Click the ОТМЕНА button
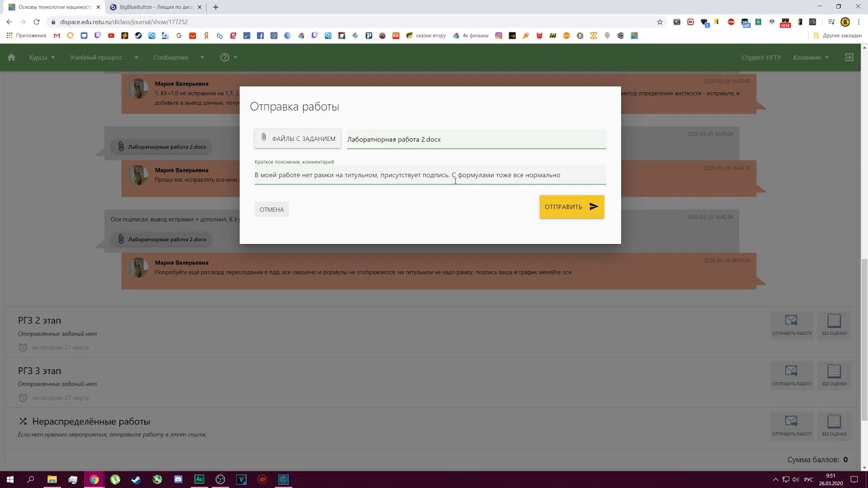Viewport: 868px width, 488px height. click(271, 209)
